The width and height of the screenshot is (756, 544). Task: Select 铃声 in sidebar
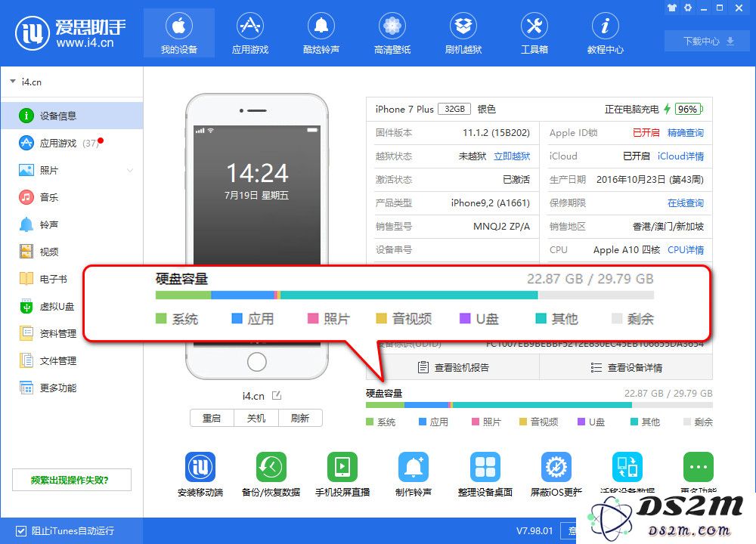point(72,224)
